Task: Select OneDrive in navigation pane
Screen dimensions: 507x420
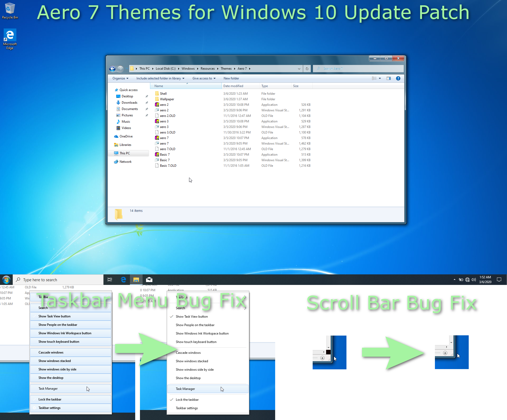Action: point(123,136)
